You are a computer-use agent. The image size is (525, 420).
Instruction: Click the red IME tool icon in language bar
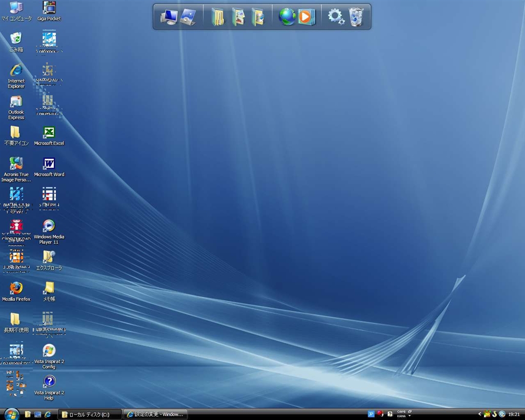(x=380, y=414)
